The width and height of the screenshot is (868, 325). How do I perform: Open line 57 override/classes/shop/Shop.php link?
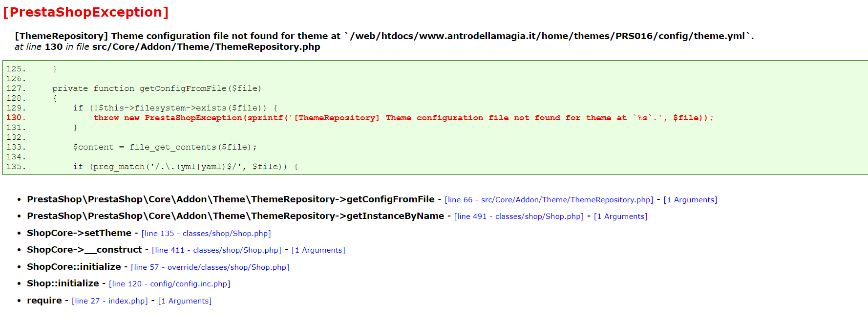210,267
